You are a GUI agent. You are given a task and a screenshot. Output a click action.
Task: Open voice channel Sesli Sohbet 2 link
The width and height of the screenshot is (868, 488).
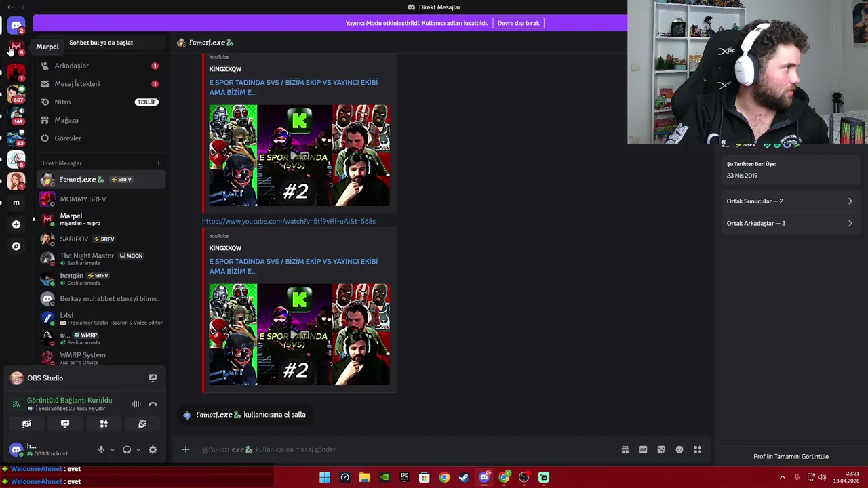pos(72,409)
